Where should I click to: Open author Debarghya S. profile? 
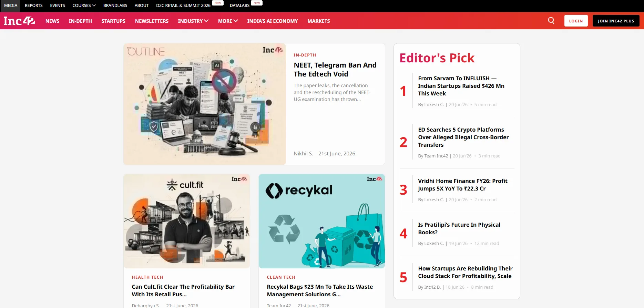tap(146, 306)
